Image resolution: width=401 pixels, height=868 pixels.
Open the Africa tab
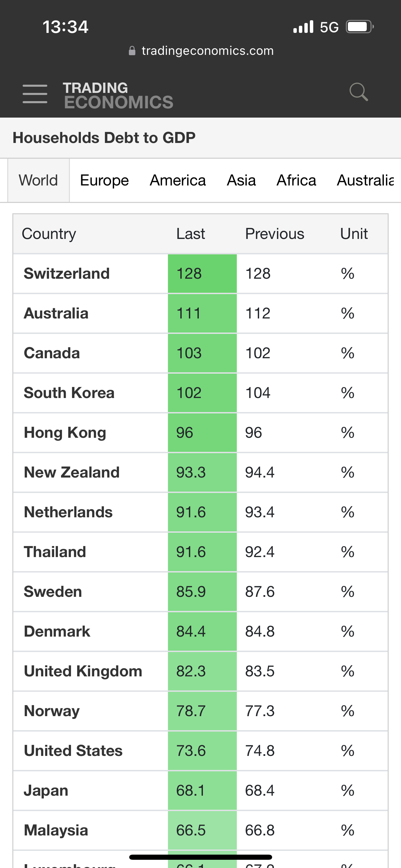click(x=296, y=180)
